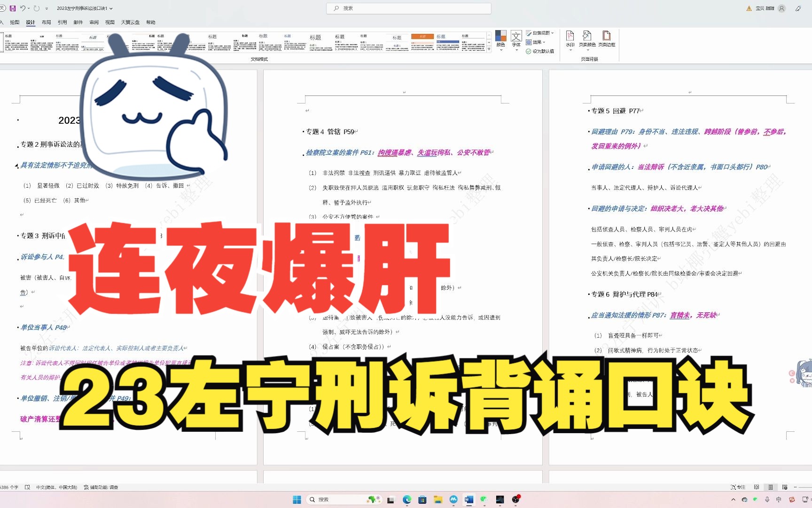The width and height of the screenshot is (812, 508).
Task: Click the Save icon in title bar
Action: [13, 8]
